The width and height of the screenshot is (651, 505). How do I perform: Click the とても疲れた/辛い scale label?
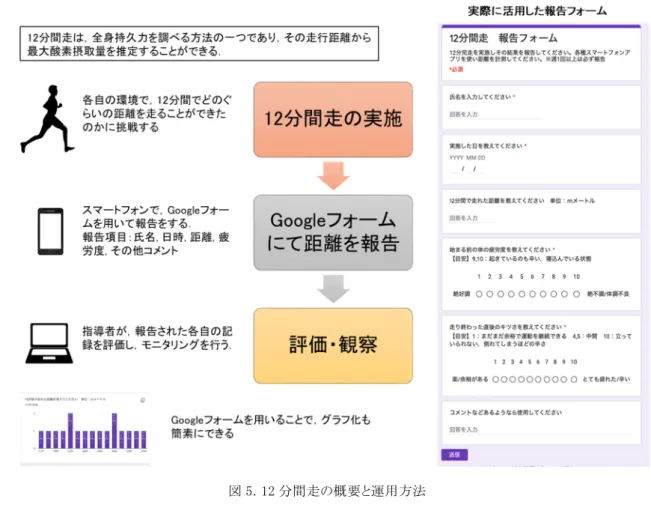(607, 379)
